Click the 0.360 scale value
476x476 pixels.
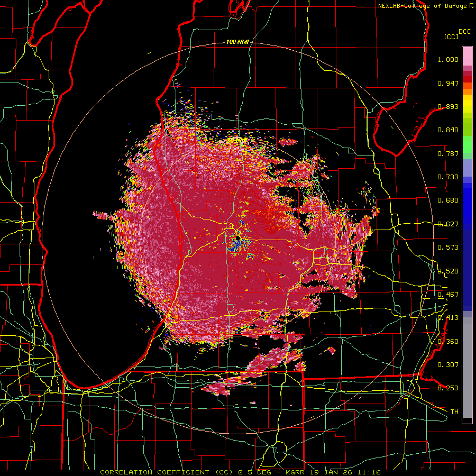[448, 342]
